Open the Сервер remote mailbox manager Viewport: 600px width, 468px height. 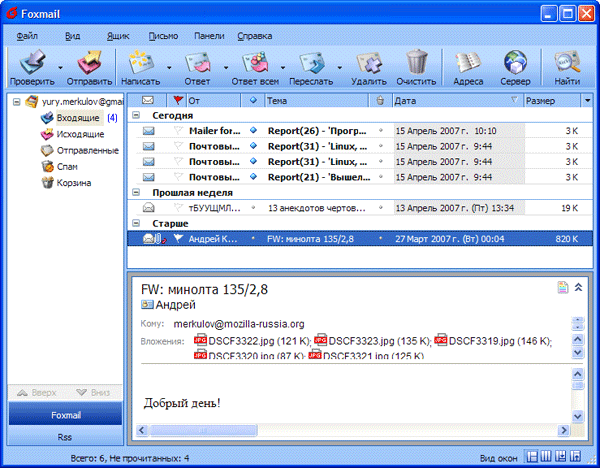(x=515, y=68)
